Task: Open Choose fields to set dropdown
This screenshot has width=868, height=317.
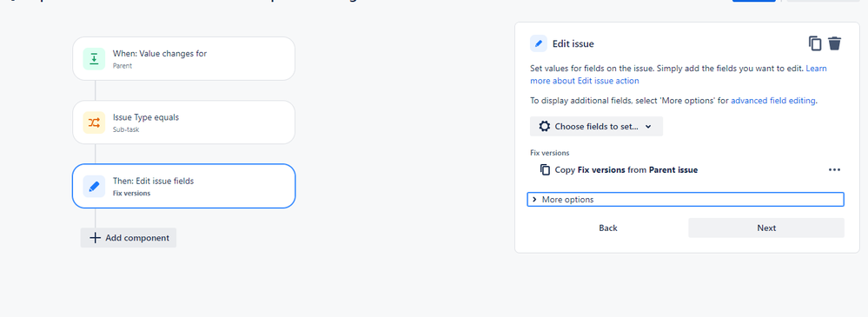Action: [x=596, y=126]
